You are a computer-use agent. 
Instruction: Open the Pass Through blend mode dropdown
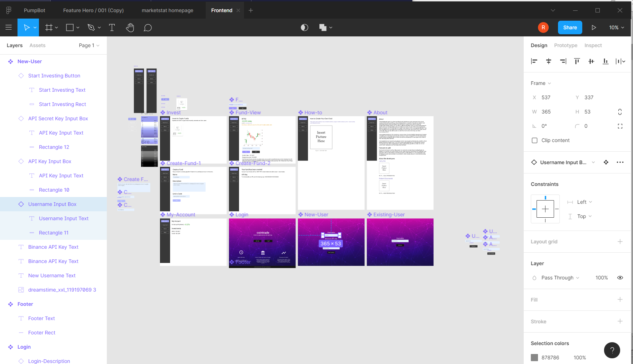click(560, 278)
